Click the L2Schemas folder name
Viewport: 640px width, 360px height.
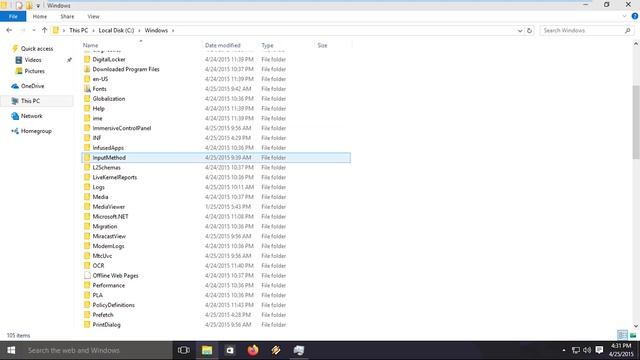point(107,167)
